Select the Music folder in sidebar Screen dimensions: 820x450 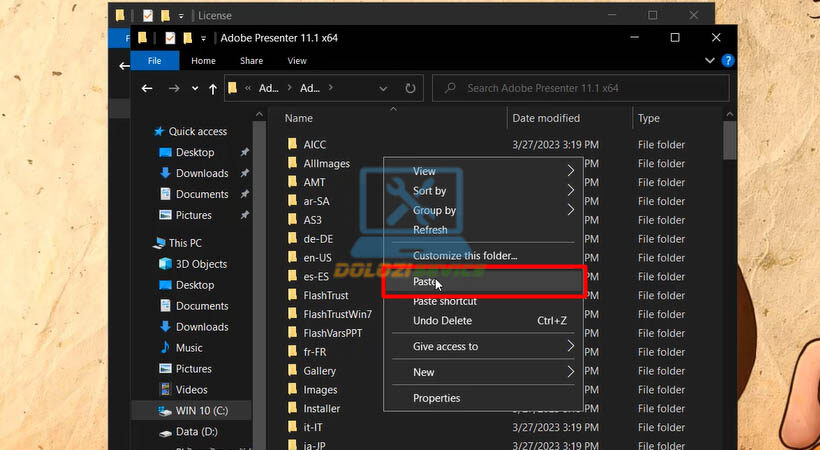(x=189, y=348)
